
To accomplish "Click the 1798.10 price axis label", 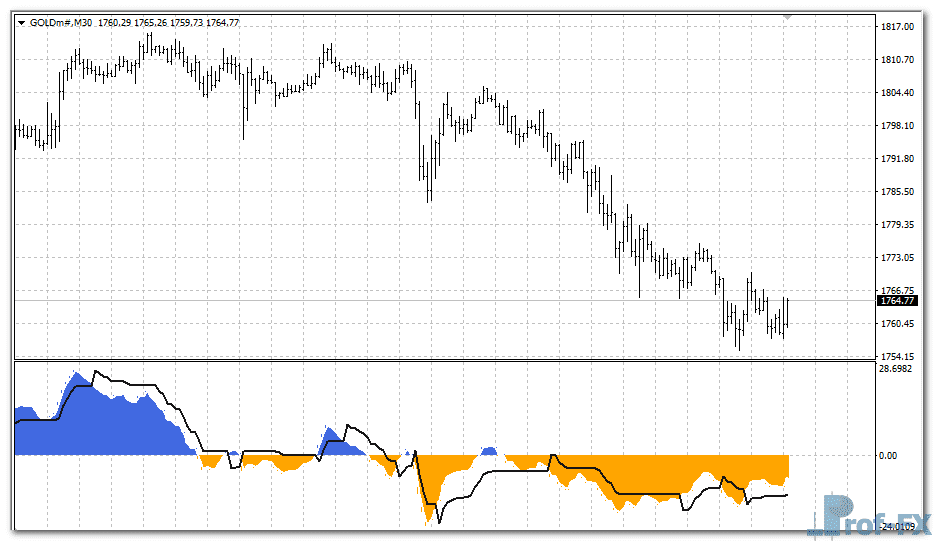I will (x=895, y=126).
